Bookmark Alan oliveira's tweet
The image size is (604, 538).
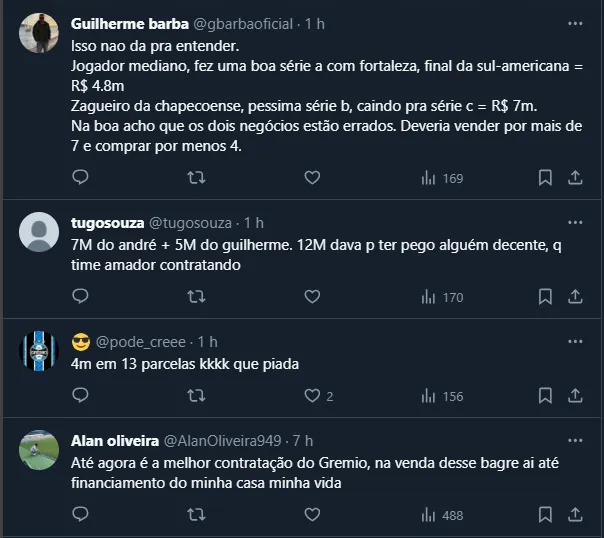coord(545,515)
